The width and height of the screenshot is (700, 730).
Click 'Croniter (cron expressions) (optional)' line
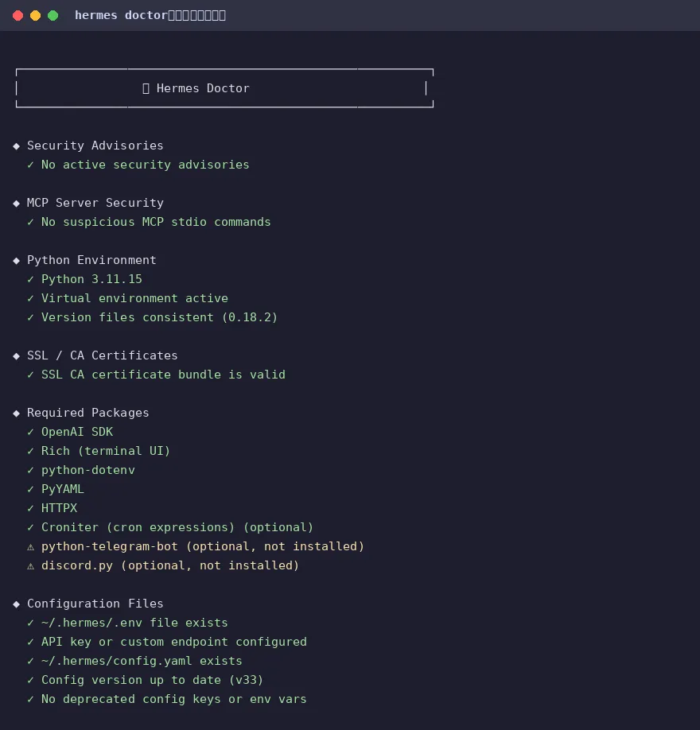click(x=177, y=527)
